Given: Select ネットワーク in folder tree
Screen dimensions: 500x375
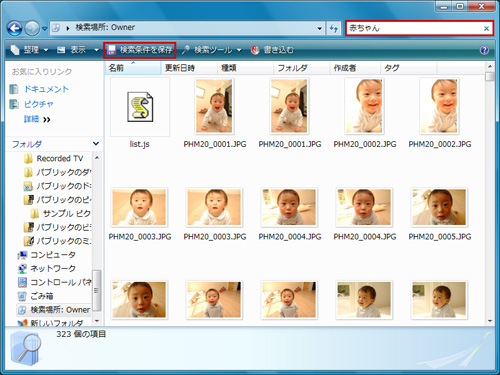Looking at the screenshot, I should 53,268.
